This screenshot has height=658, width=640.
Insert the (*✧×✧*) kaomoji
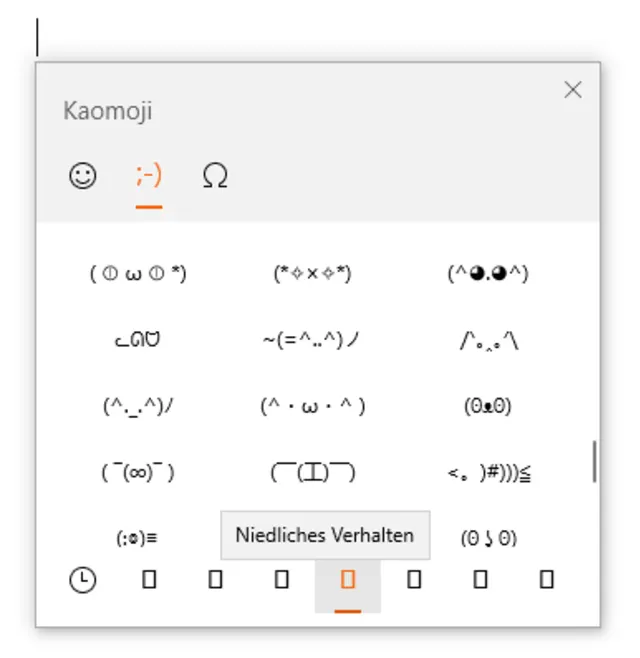[x=313, y=273]
